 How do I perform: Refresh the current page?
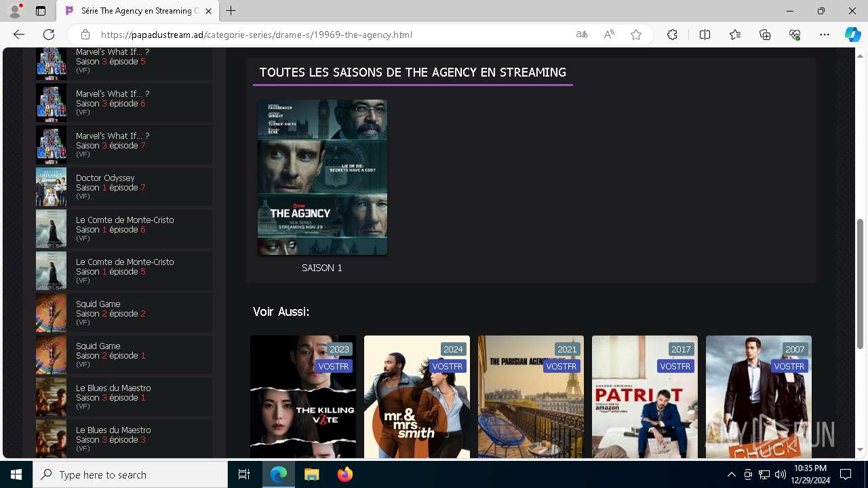pos(49,35)
